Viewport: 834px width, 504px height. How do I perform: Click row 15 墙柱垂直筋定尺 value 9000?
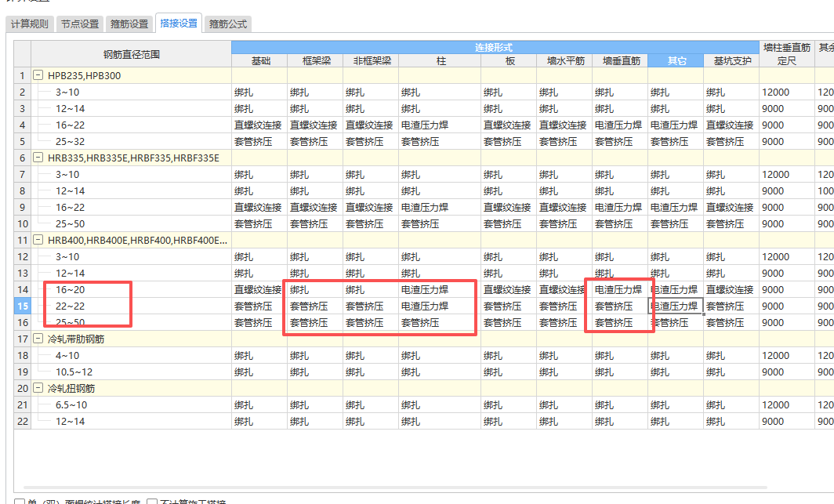click(787, 306)
